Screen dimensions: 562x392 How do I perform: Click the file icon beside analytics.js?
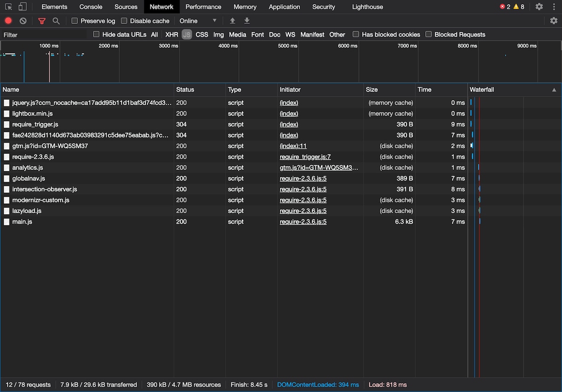[6, 167]
